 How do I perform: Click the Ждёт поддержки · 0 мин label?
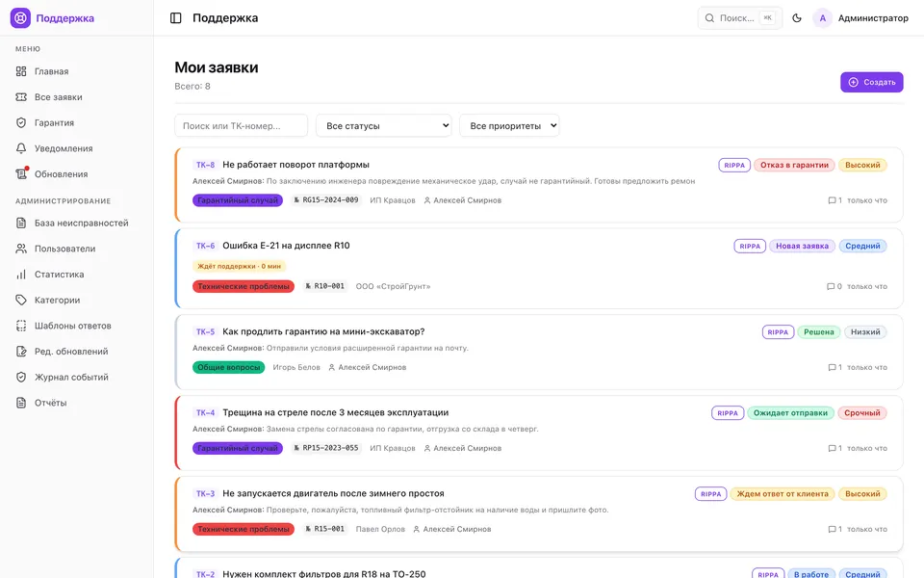tap(240, 266)
